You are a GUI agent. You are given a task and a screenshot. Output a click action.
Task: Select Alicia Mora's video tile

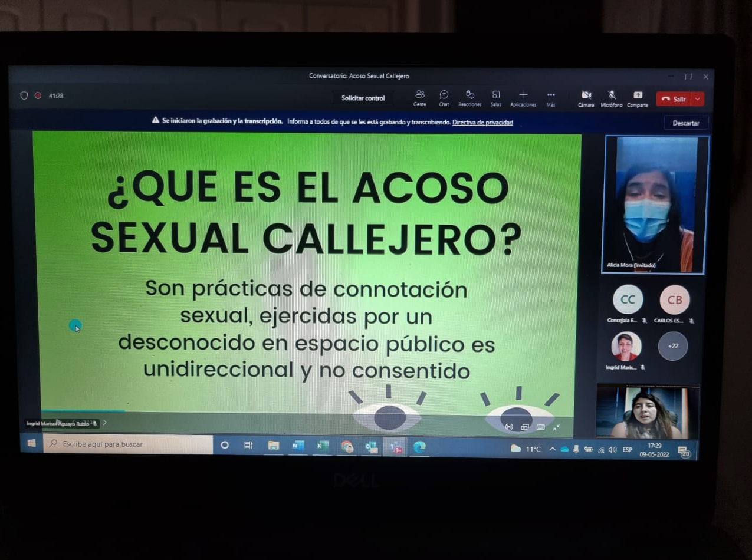(654, 205)
